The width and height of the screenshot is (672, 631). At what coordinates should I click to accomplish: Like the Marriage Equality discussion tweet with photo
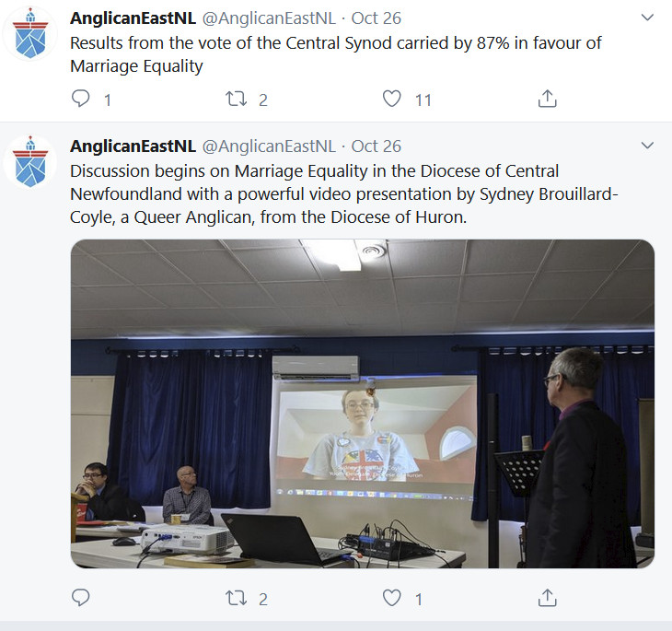point(392,598)
